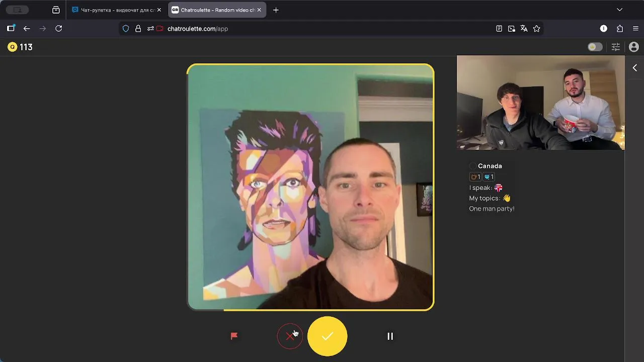
Task: Open the extensions puzzle icon
Action: coord(620,29)
